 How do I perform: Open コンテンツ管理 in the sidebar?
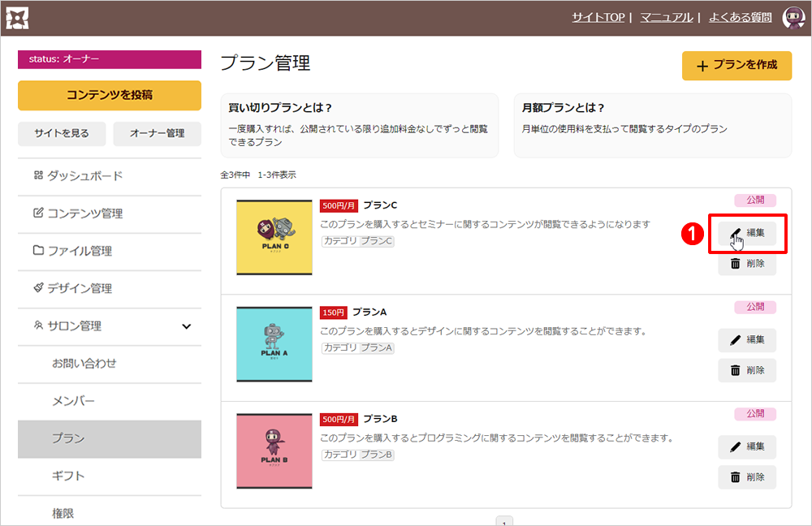coord(84,213)
